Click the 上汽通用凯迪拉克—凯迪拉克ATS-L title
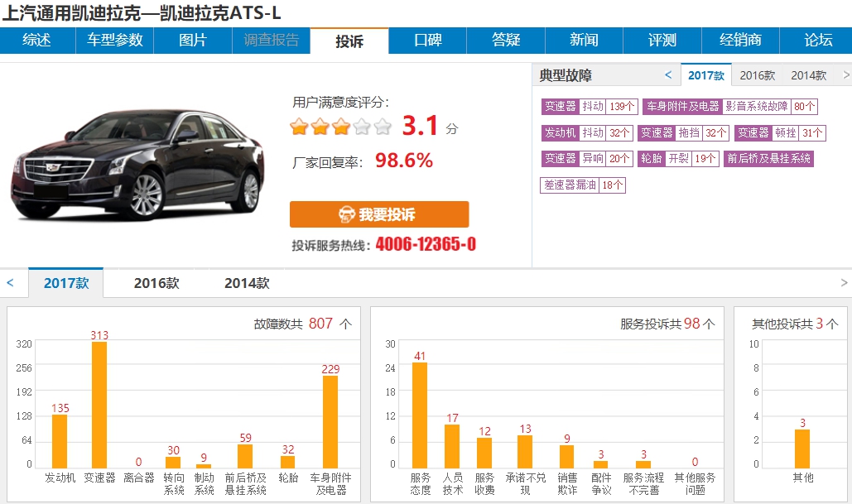 coord(142,13)
